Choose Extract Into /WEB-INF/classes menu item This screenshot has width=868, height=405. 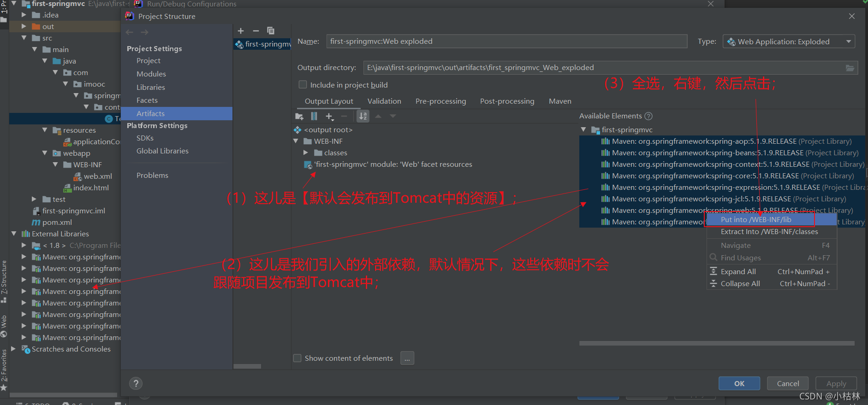tap(772, 232)
